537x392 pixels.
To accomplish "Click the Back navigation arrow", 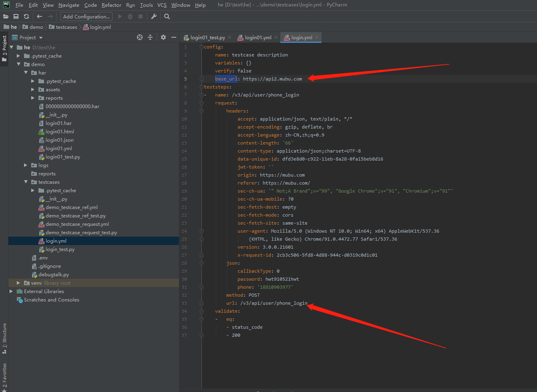I will click(39, 16).
